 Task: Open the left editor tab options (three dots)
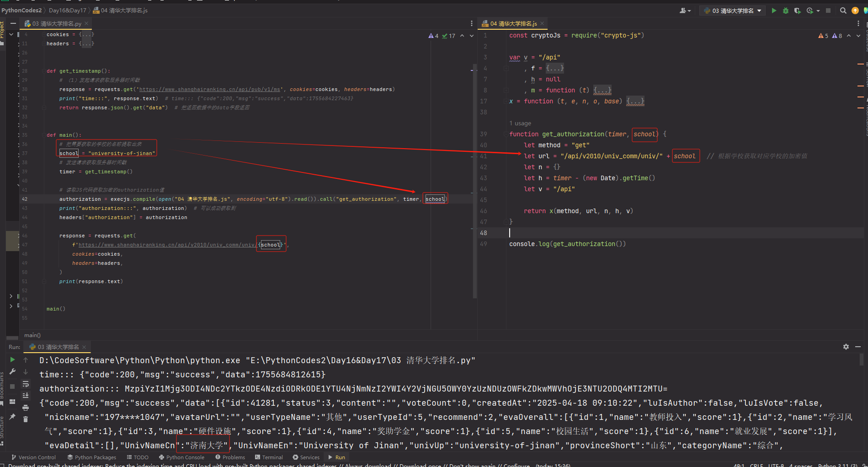pos(472,23)
